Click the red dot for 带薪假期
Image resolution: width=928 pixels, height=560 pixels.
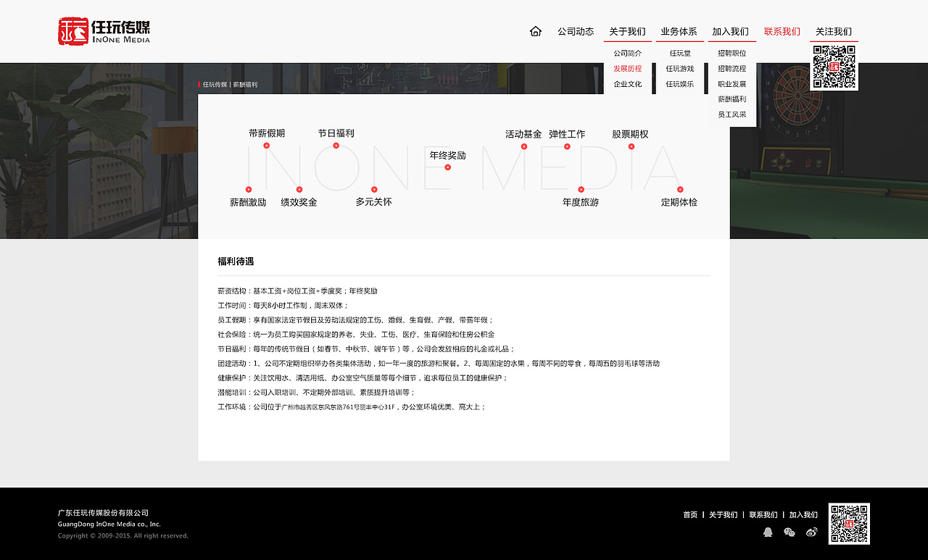267,146
